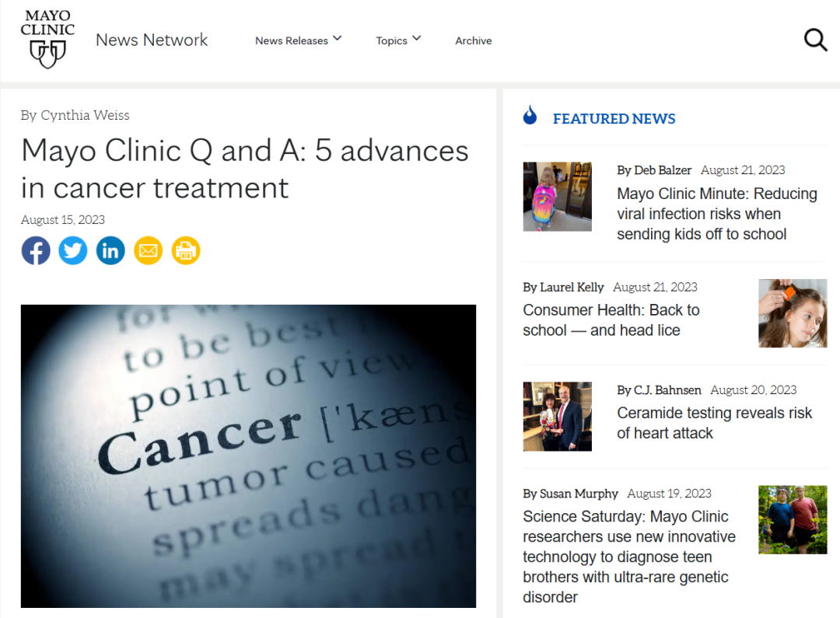
Task: Email this article via envelope icon
Action: tap(149, 250)
